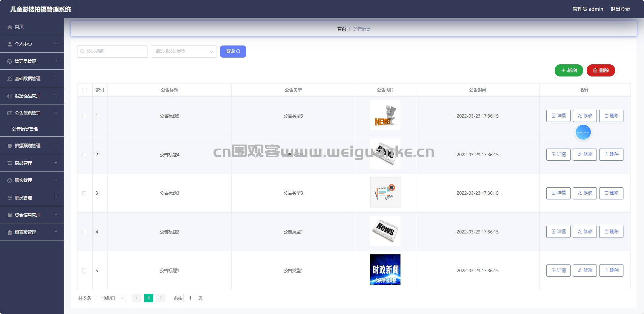Click the 前往 page number input
The height and width of the screenshot is (314, 644).
(190, 298)
